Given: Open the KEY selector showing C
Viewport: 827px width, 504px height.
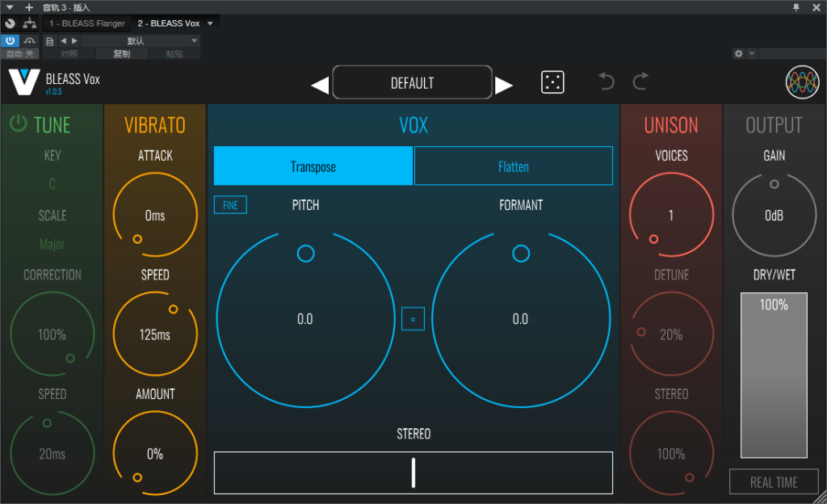Looking at the screenshot, I should pyautogui.click(x=52, y=184).
